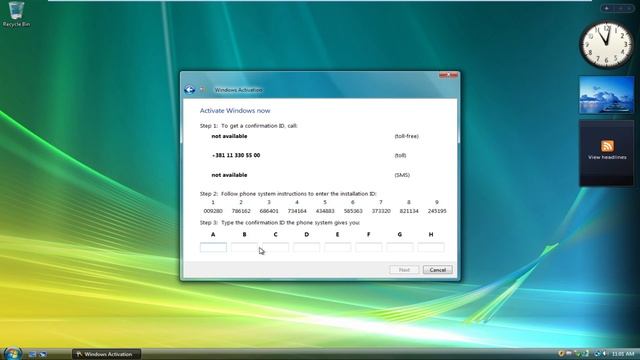Click installation ID group 373320

[x=381, y=211]
